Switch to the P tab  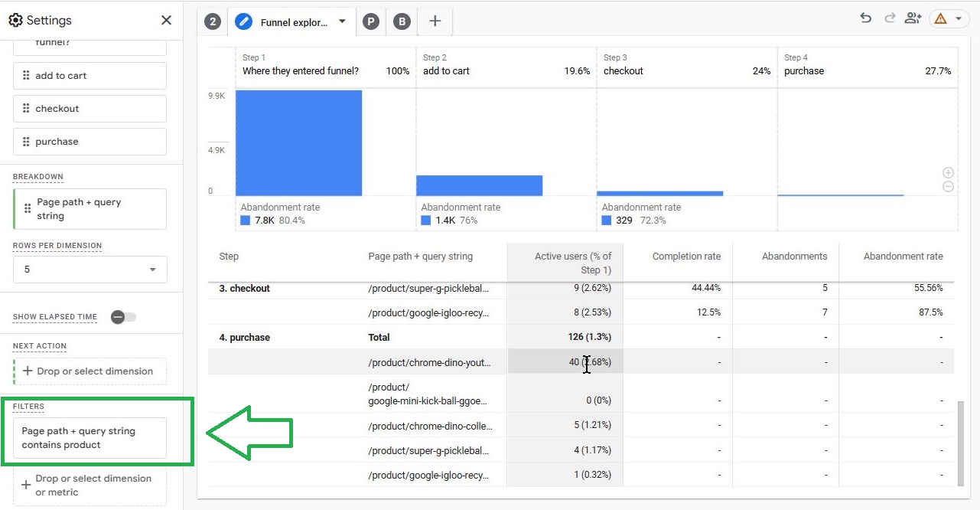tap(371, 22)
